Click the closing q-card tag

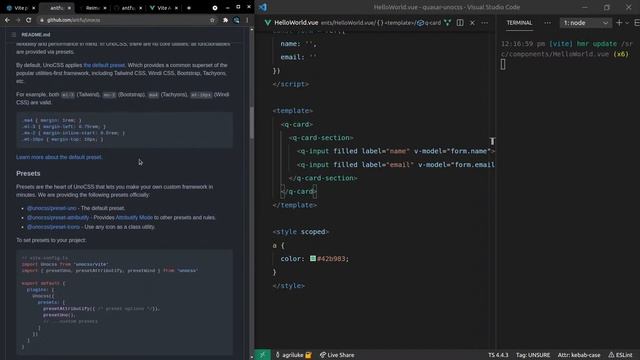299,191
